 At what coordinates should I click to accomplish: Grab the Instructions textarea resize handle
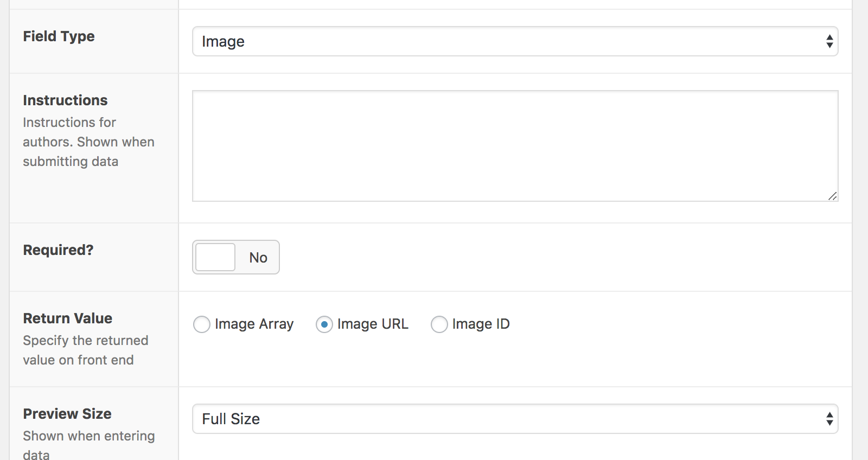(x=833, y=196)
